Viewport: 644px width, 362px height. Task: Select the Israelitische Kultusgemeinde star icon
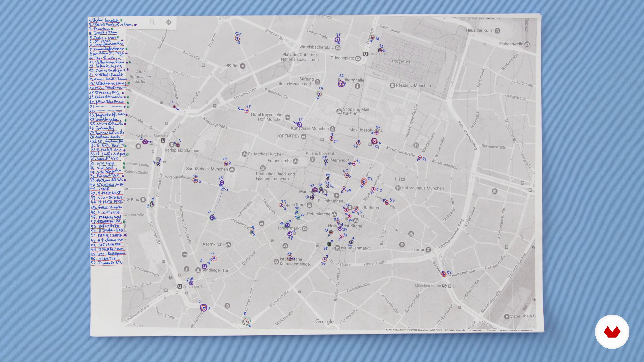276,262
